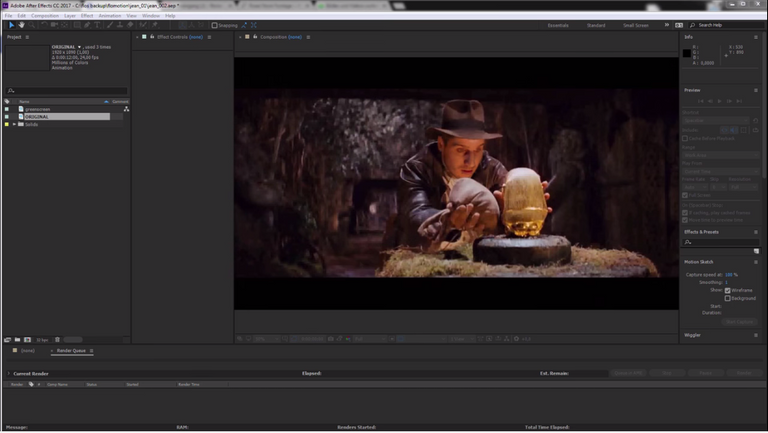This screenshot has width=768, height=433.
Task: Toggle Move time to preview time
Action: coord(685,220)
